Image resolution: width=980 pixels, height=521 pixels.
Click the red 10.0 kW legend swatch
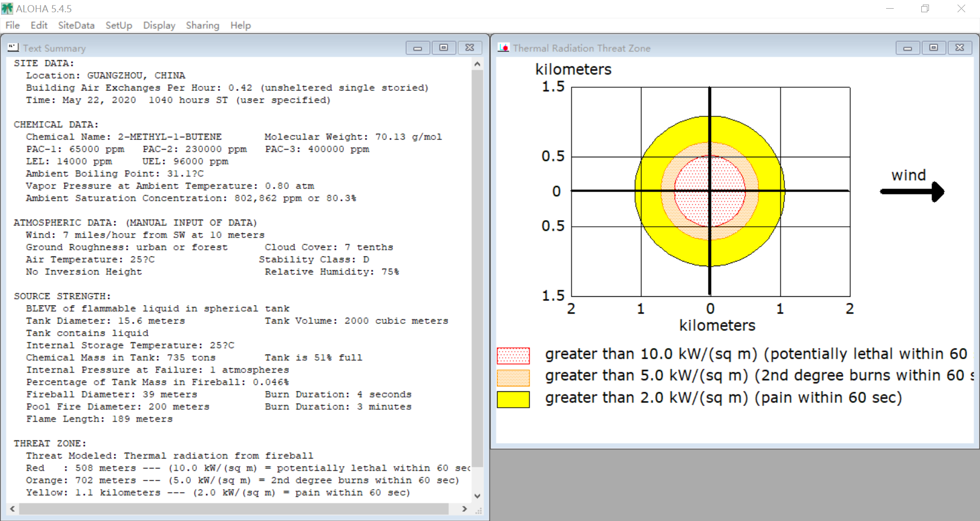513,356
